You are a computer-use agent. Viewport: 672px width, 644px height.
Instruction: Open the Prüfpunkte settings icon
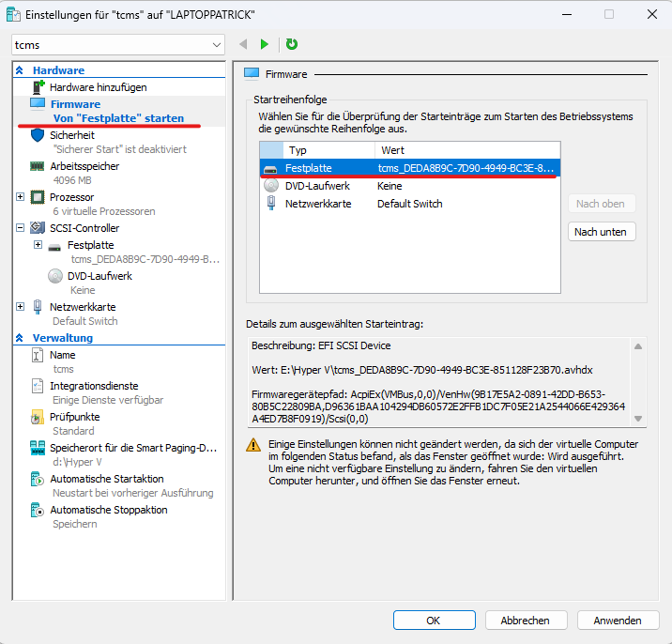[x=38, y=417]
